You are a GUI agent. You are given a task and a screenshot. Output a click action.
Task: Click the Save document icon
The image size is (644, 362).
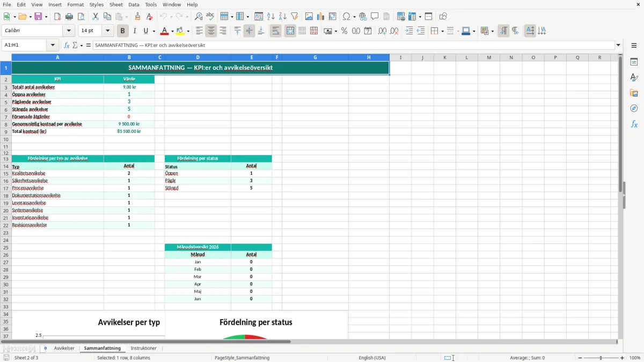38,17
